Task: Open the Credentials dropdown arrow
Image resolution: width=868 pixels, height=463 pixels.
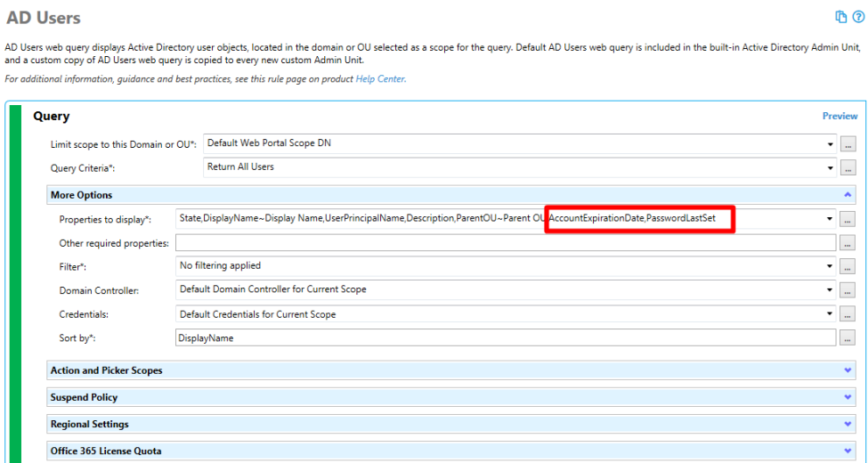Action: 830,313
